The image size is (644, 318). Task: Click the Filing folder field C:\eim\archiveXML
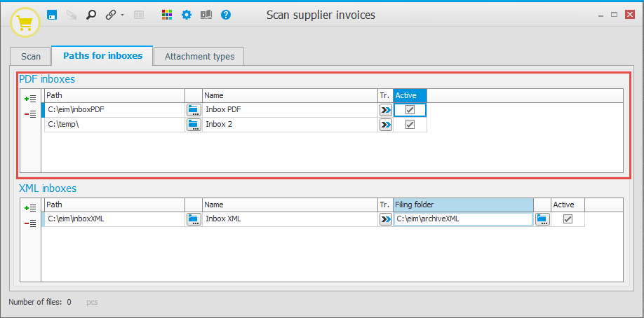(x=462, y=219)
